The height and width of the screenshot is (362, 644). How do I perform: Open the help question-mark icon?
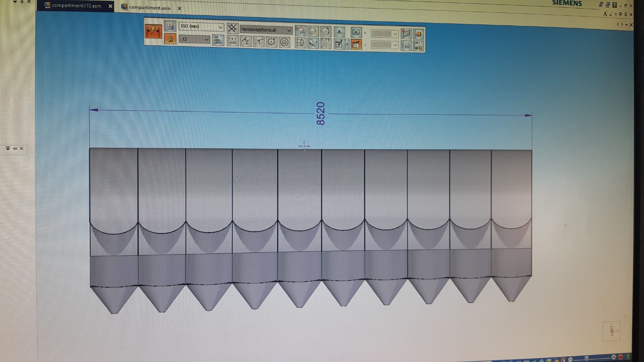click(x=615, y=5)
